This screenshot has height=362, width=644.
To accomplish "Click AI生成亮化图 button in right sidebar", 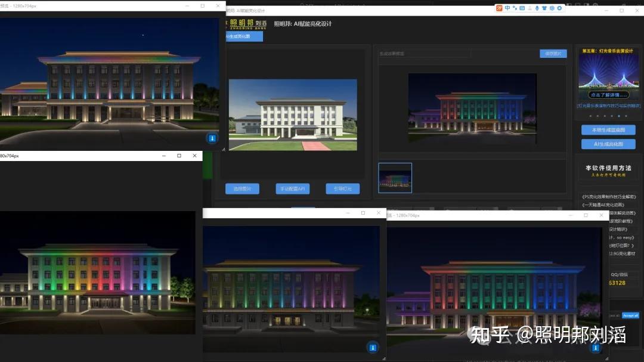I will pos(608,144).
